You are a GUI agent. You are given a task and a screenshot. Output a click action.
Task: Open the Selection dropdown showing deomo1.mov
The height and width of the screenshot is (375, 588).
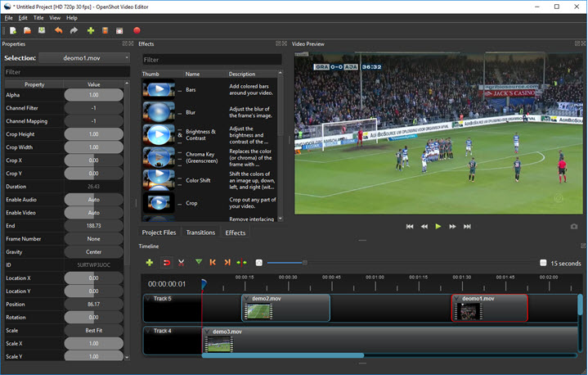[85, 58]
